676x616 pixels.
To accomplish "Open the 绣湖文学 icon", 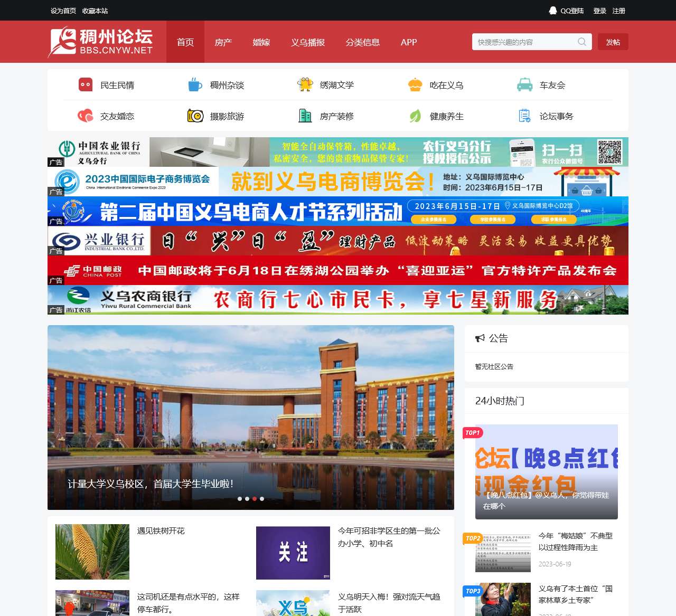I will click(305, 85).
